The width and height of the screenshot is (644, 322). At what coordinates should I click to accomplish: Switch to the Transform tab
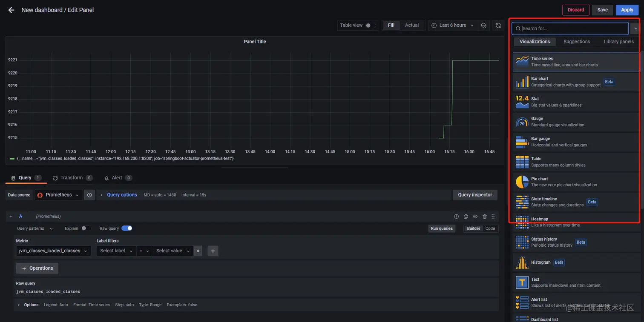(71, 178)
